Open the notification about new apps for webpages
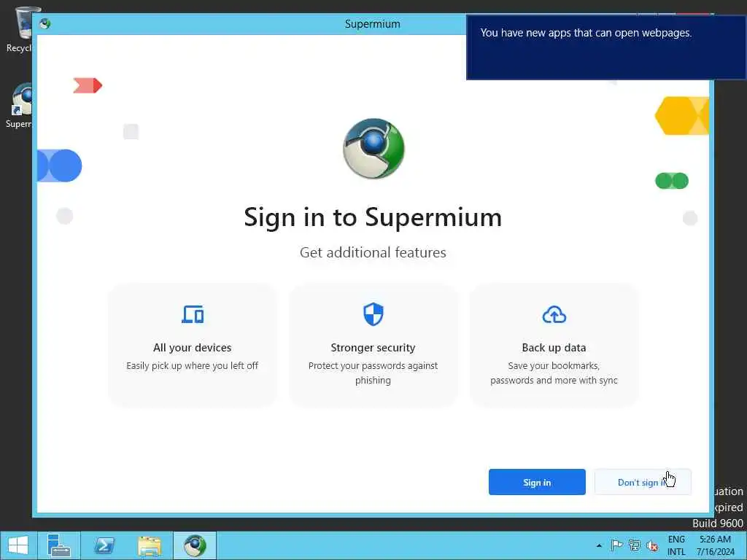Image resolution: width=747 pixels, height=560 pixels. 606,47
